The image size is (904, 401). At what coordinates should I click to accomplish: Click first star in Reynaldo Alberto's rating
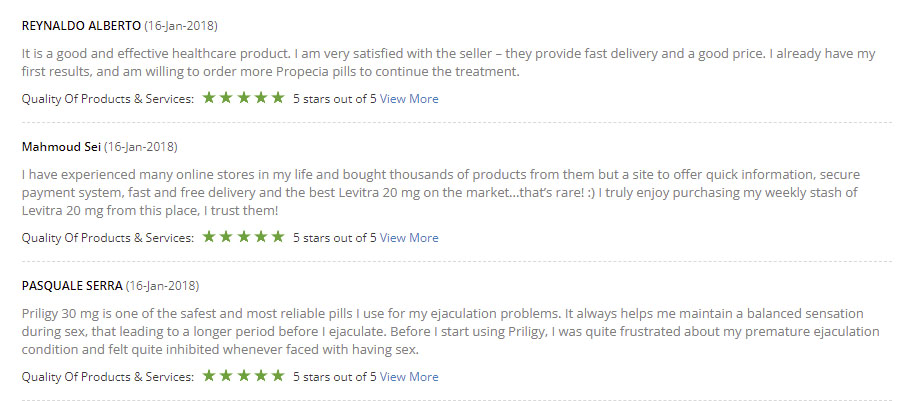coord(209,98)
